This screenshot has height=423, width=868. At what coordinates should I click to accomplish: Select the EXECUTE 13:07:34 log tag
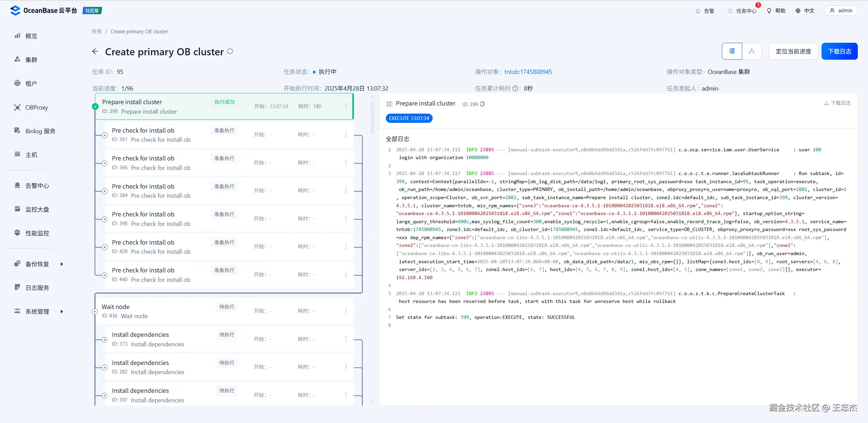click(x=409, y=118)
